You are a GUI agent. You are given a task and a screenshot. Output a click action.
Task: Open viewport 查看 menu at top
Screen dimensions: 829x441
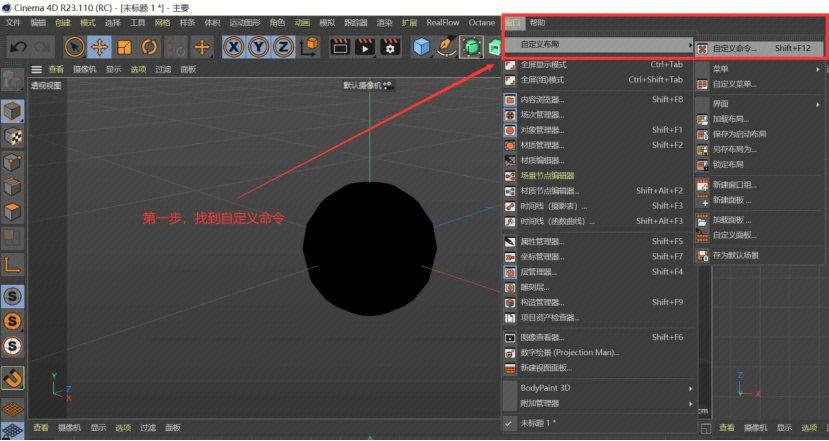click(56, 69)
